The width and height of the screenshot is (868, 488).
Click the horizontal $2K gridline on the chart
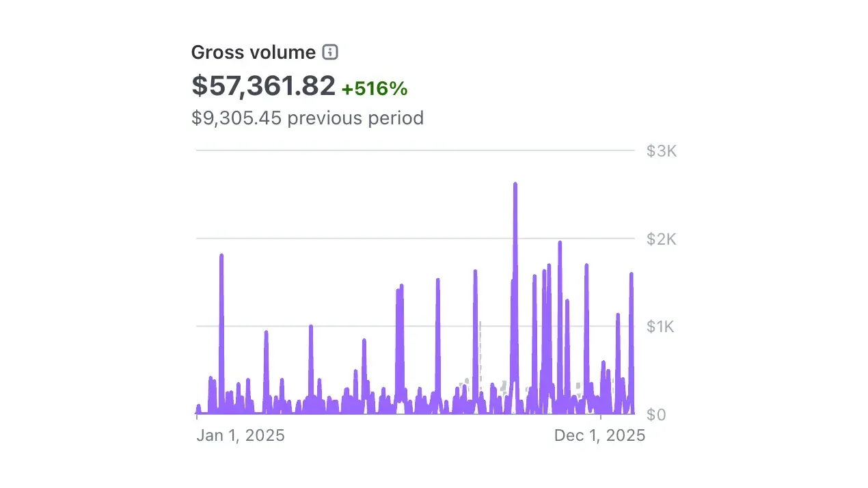pos(410,239)
